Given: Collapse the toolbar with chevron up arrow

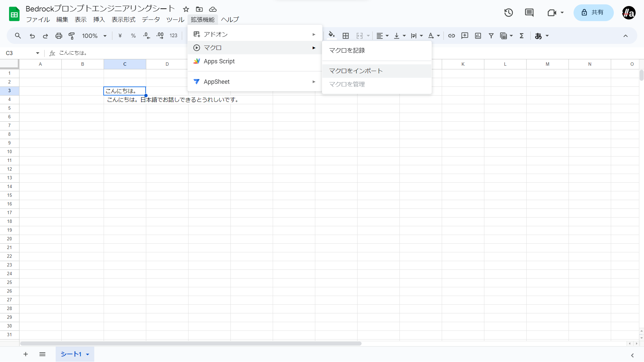Looking at the screenshot, I should tap(625, 36).
